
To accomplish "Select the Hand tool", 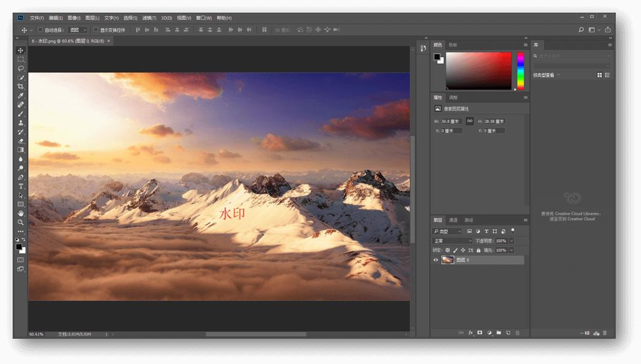I will pyautogui.click(x=20, y=214).
